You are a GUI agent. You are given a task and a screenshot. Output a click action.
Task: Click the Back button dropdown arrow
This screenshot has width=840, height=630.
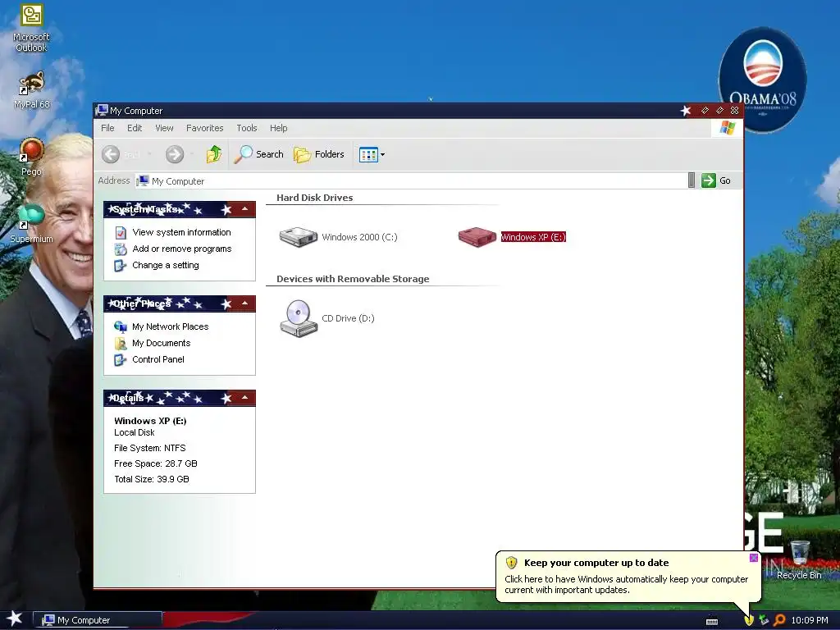coord(149,154)
